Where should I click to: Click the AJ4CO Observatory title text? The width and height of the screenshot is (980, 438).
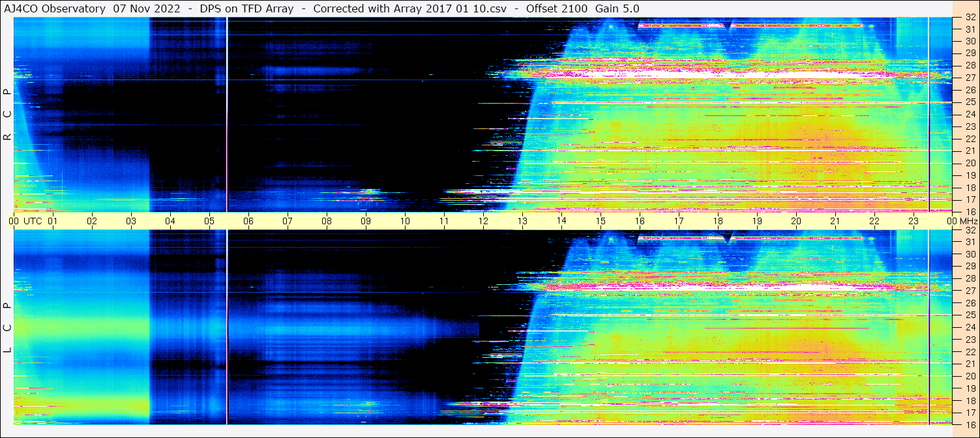(x=55, y=8)
